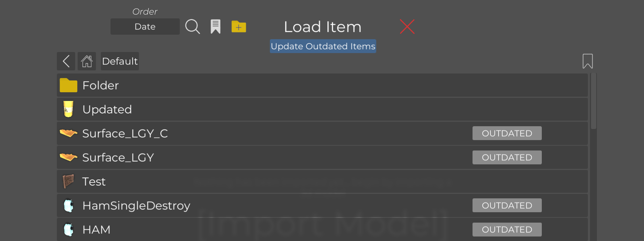Click OUTDATED badge on HamSingleDestroy
This screenshot has height=241, width=644.
(507, 206)
